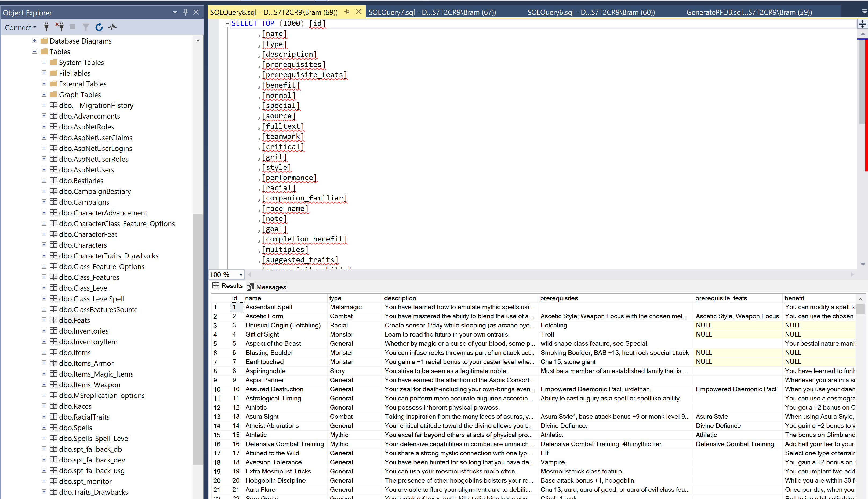Expand the dbo.Spells table node
868x499 pixels.
pos(44,427)
